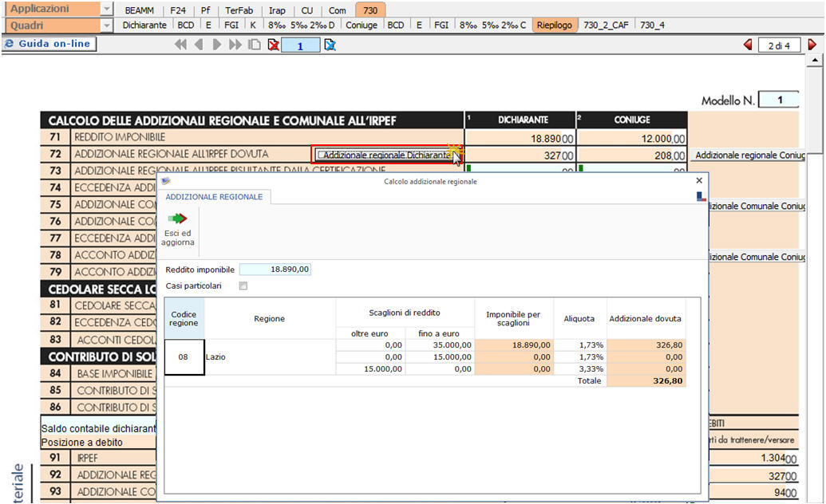826x504 pixels.
Task: Click the scrollbar up arrow on the right
Action: 814,60
